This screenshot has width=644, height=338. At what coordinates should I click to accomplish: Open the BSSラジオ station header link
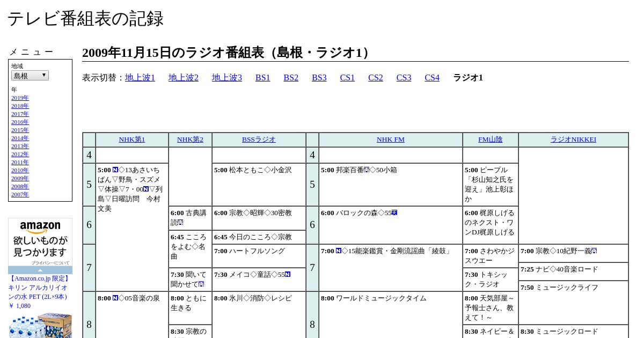click(x=259, y=139)
